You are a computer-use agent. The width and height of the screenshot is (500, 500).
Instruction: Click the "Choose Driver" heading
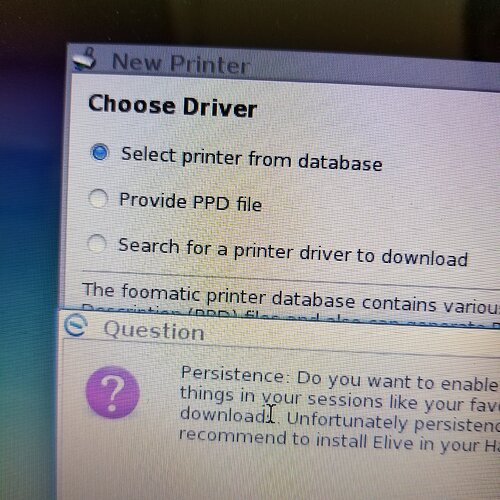pos(172,106)
